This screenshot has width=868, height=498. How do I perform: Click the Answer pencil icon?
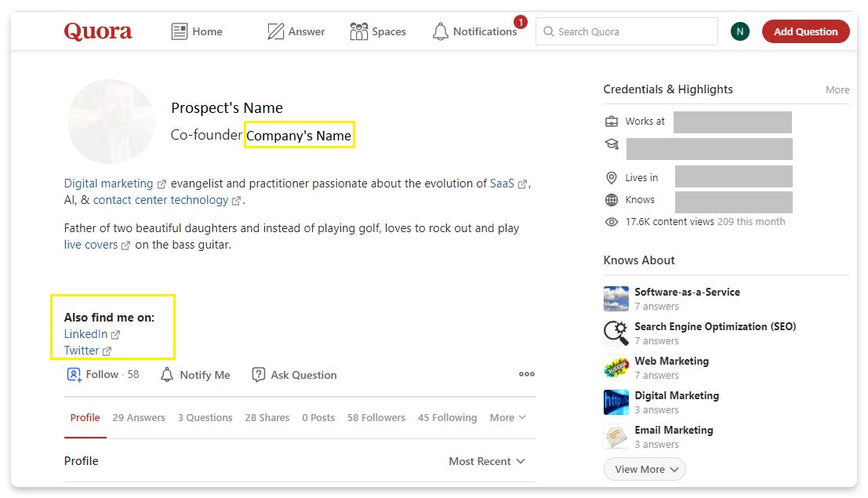(x=276, y=31)
